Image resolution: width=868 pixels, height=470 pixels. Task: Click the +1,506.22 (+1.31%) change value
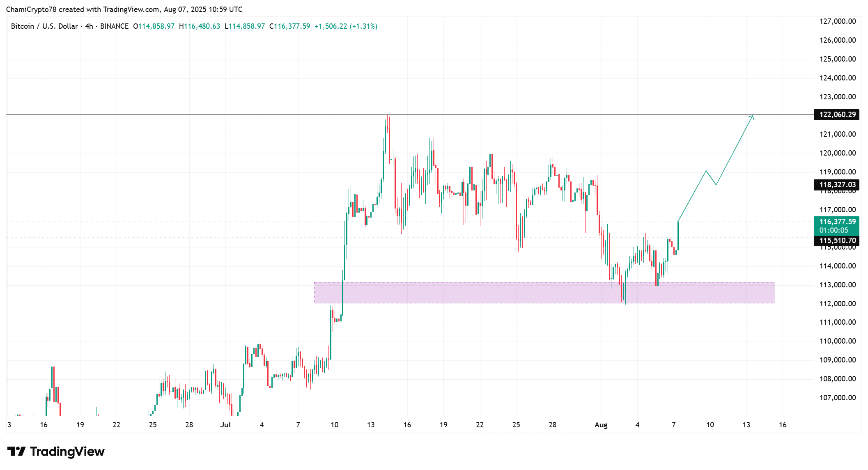coord(346,26)
